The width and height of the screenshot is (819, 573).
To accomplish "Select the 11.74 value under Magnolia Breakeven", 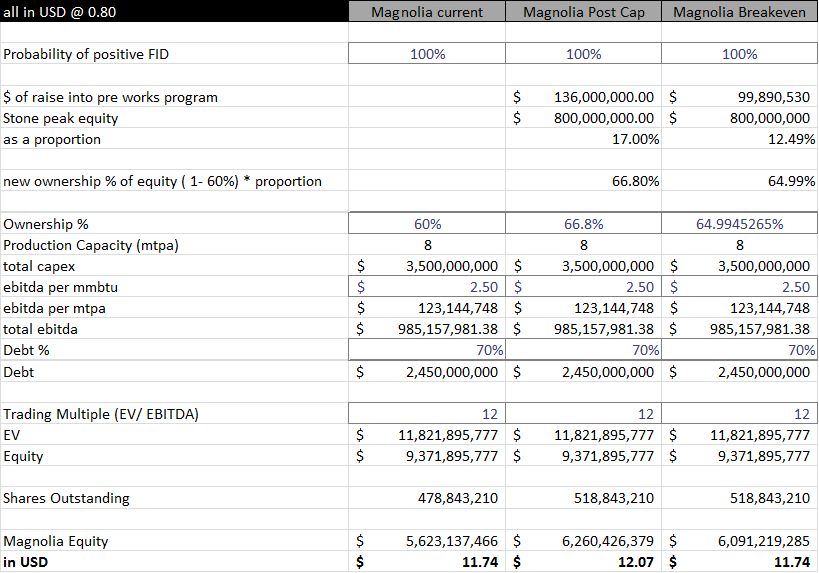I will pos(740,562).
